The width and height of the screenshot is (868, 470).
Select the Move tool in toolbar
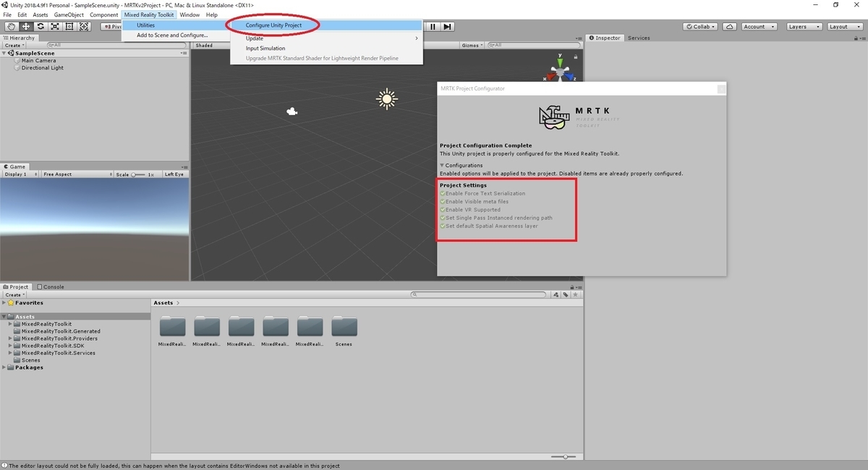coord(25,27)
